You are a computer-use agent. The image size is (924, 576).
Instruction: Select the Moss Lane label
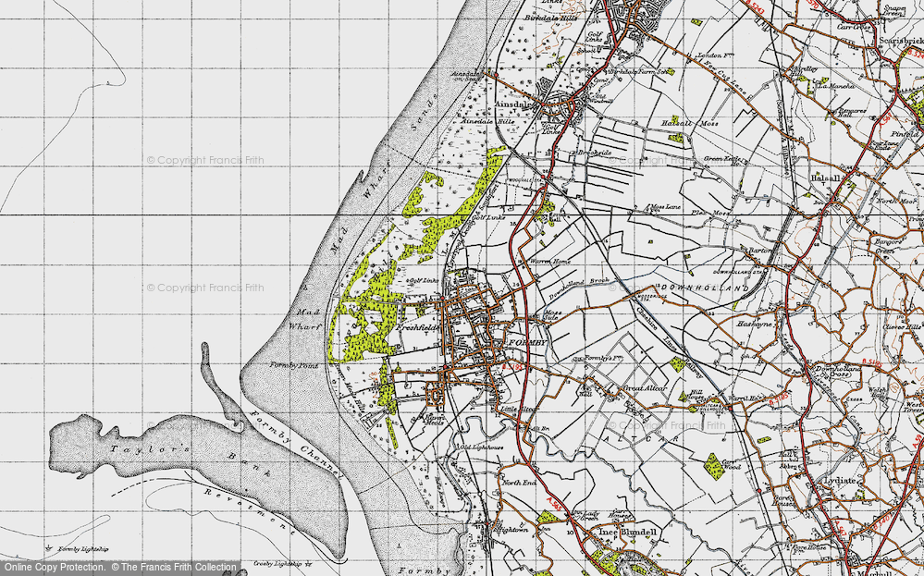coord(665,207)
